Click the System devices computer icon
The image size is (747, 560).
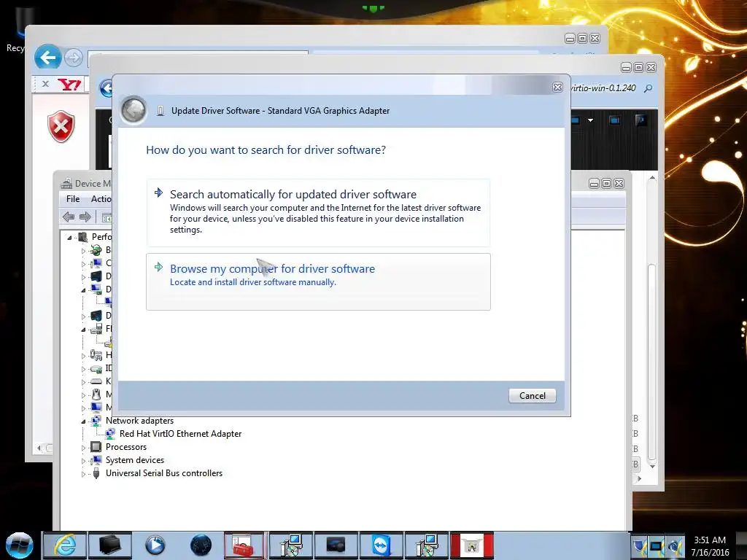96,460
